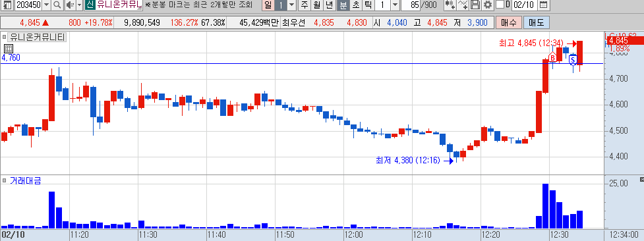Toggle the D checkbox beside the date

point(500,5)
